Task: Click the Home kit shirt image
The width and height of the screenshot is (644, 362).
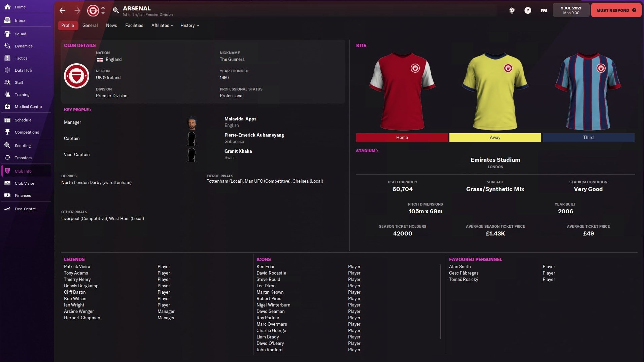Action: pos(402,91)
